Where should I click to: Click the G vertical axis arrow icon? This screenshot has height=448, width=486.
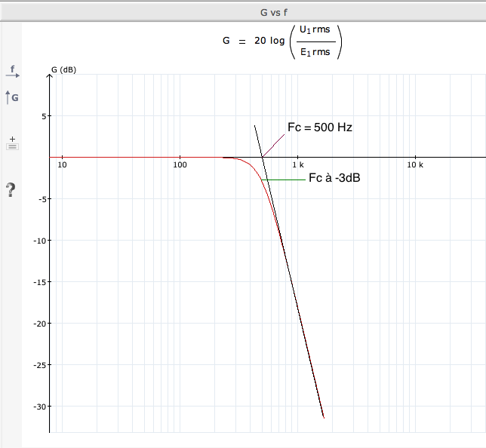pyautogui.click(x=12, y=97)
